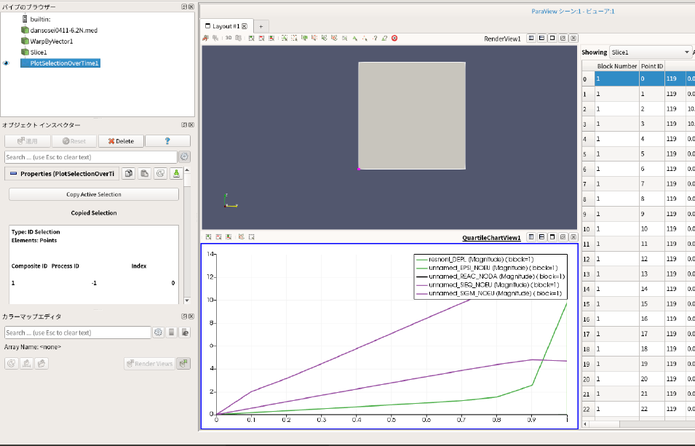Click restore defaults icon beside Properties header
The width and height of the screenshot is (695, 446).
coord(160,173)
